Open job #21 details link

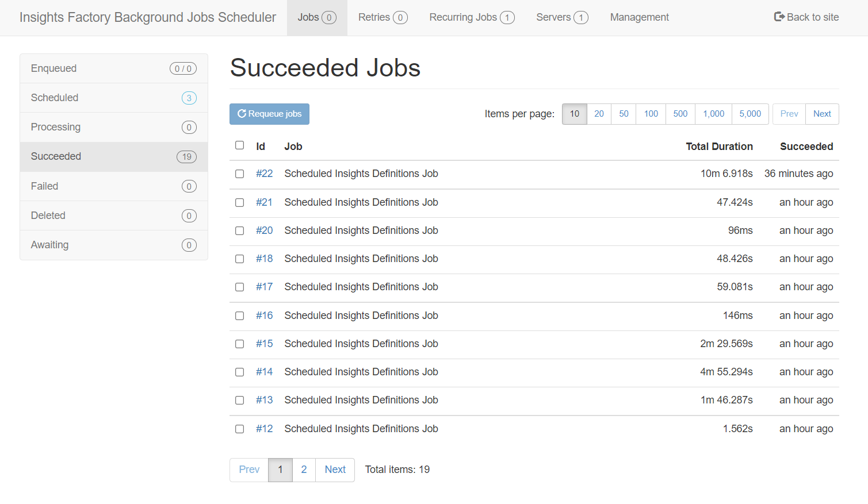(264, 202)
